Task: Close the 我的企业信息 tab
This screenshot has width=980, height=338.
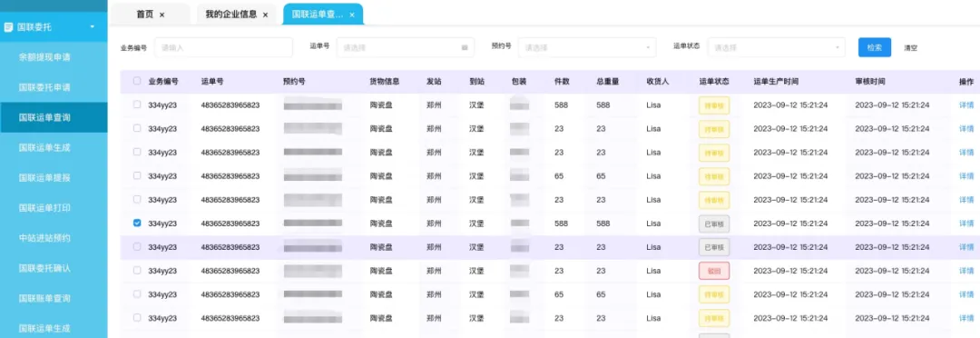Action: click(x=266, y=15)
